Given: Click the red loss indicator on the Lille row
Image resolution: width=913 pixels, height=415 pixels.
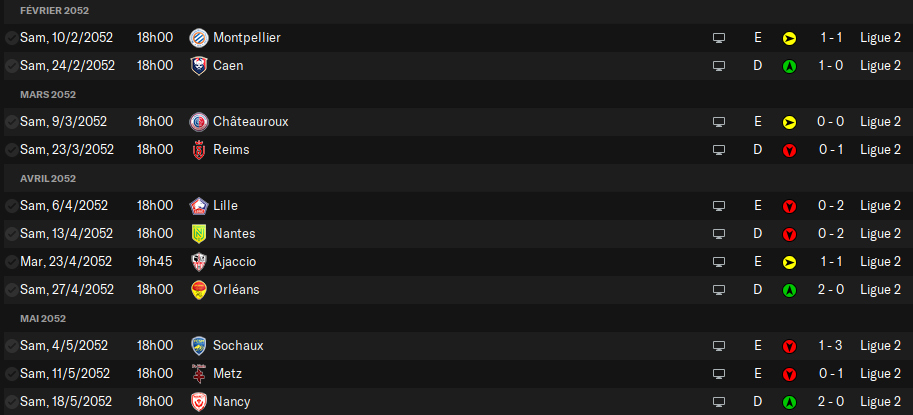Looking at the screenshot, I should click(x=789, y=206).
